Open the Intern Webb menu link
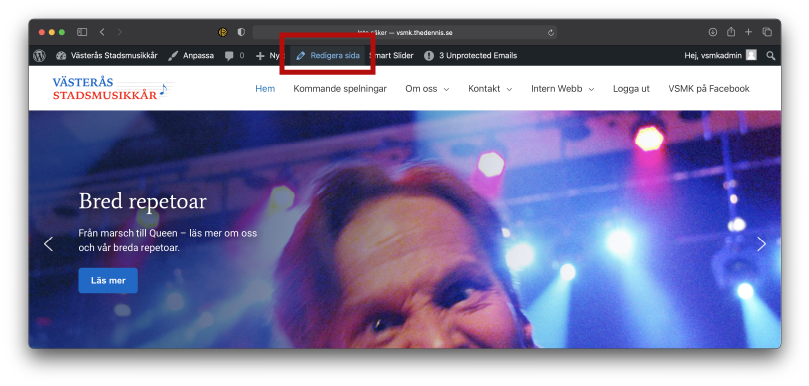This screenshot has height=386, width=809. tap(557, 89)
